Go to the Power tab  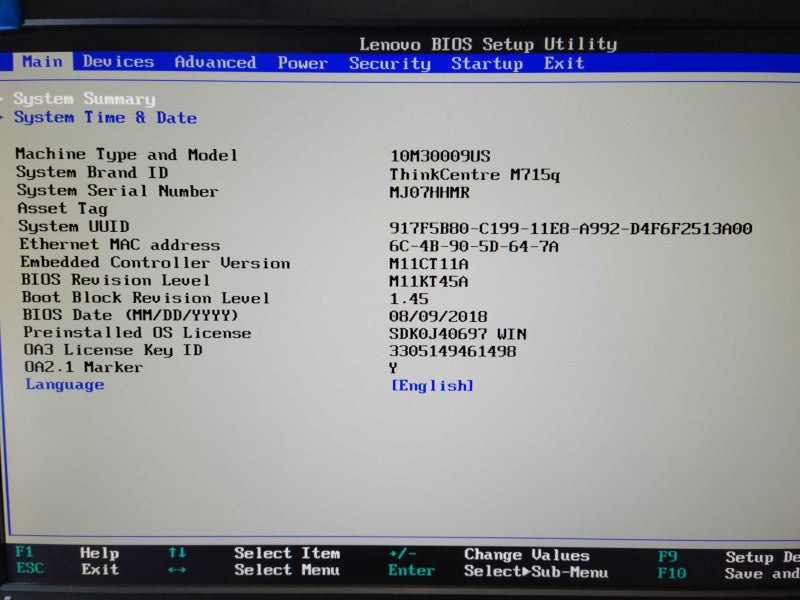click(x=303, y=63)
